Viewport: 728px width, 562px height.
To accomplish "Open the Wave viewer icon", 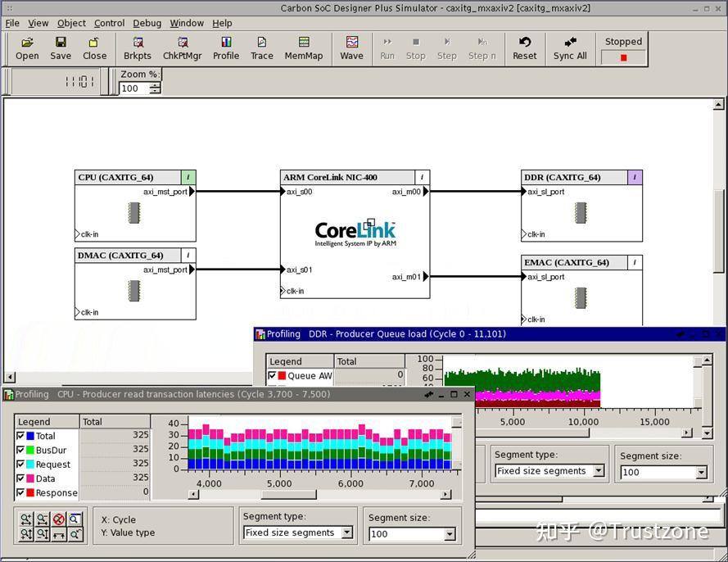I will (351, 48).
